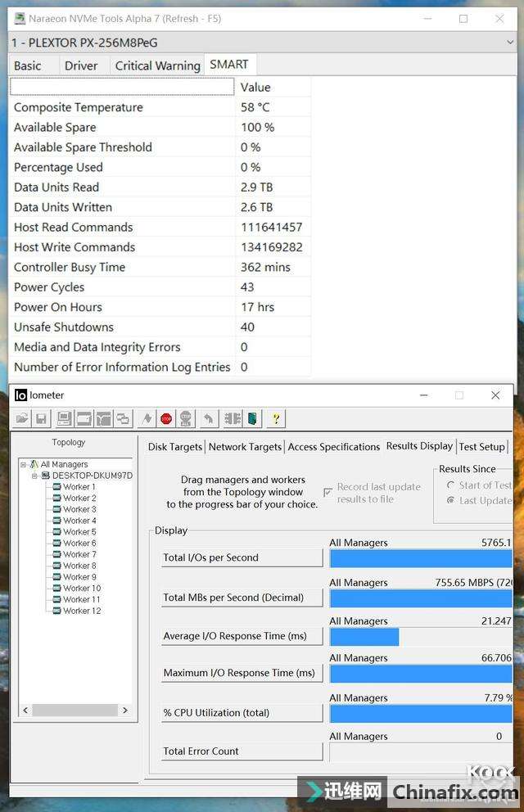Click % CPU Utilization (total) button
The height and width of the screenshot is (812, 524).
(x=242, y=713)
